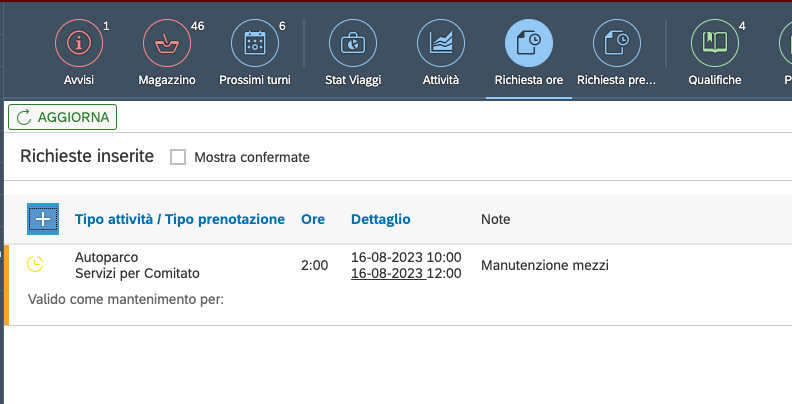Open the Avvisi alerts icon
792x404 pixels.
pyautogui.click(x=78, y=43)
